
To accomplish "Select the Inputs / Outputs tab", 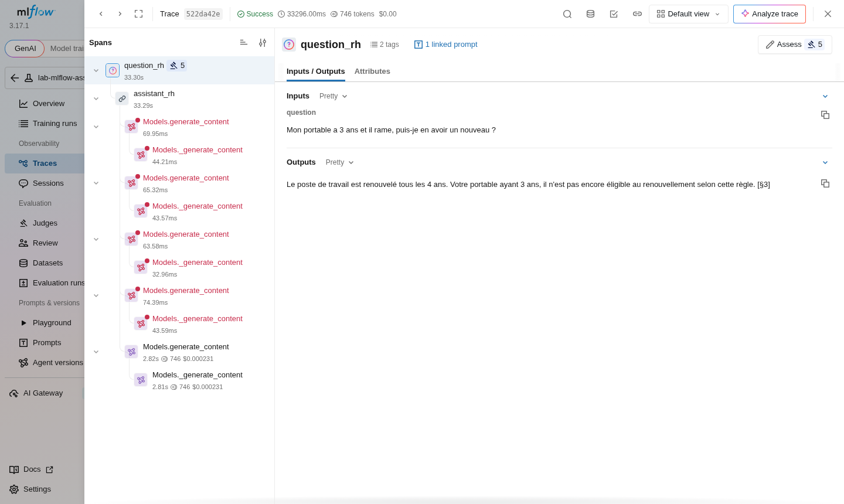I will pyautogui.click(x=315, y=71).
